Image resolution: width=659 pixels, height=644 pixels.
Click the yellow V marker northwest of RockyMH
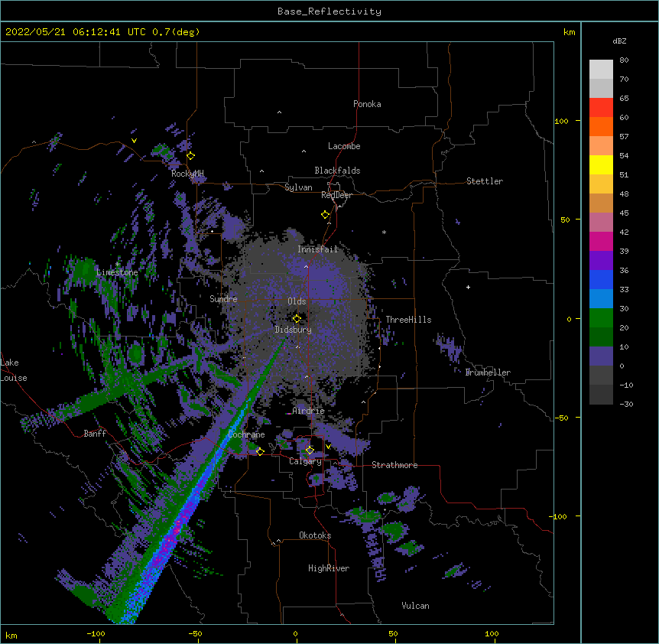point(134,141)
